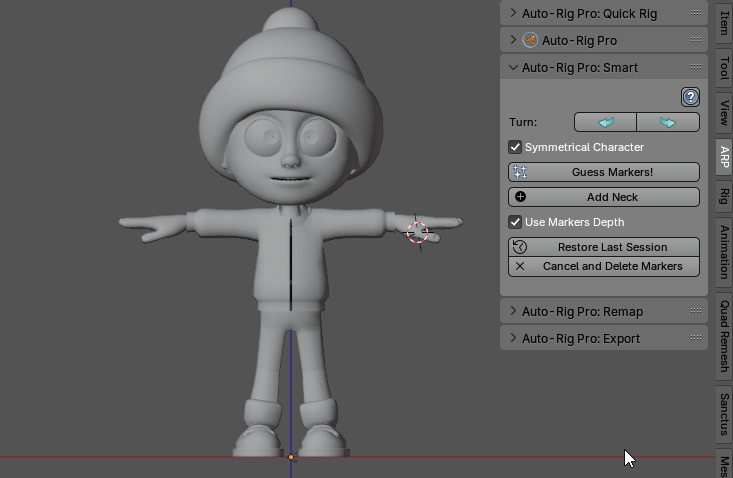Expand Auto-Rig Pro: Remap panel
This screenshot has width=733, height=478.
(513, 311)
